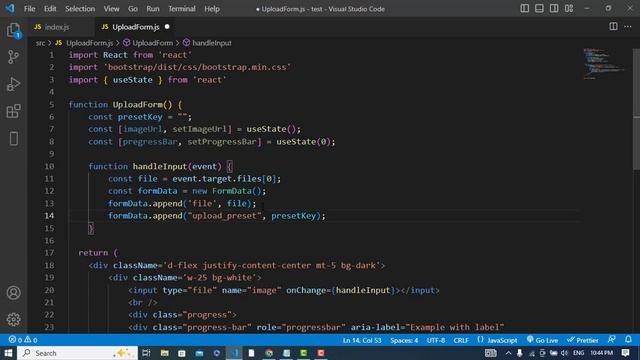
Task: Open the Selection menu
Action: point(80,9)
